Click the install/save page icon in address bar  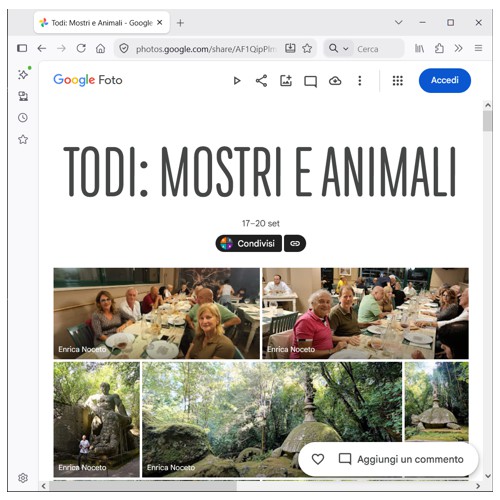pos(290,49)
